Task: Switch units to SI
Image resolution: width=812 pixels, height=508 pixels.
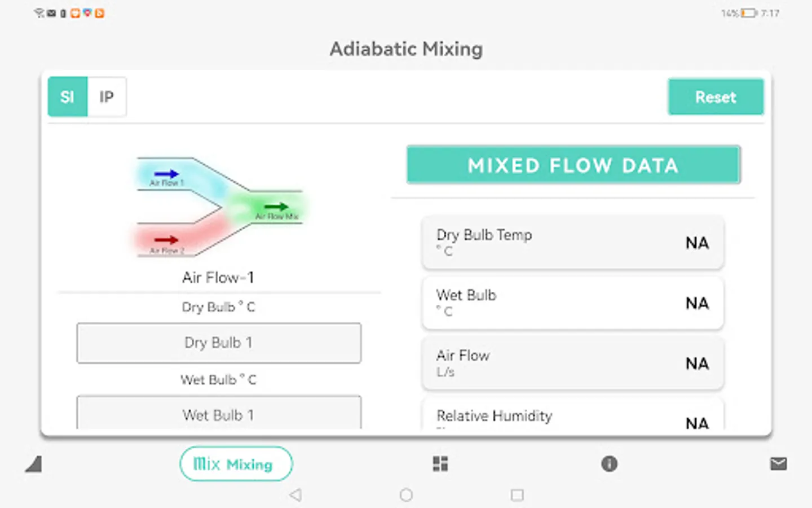Action: point(68,97)
